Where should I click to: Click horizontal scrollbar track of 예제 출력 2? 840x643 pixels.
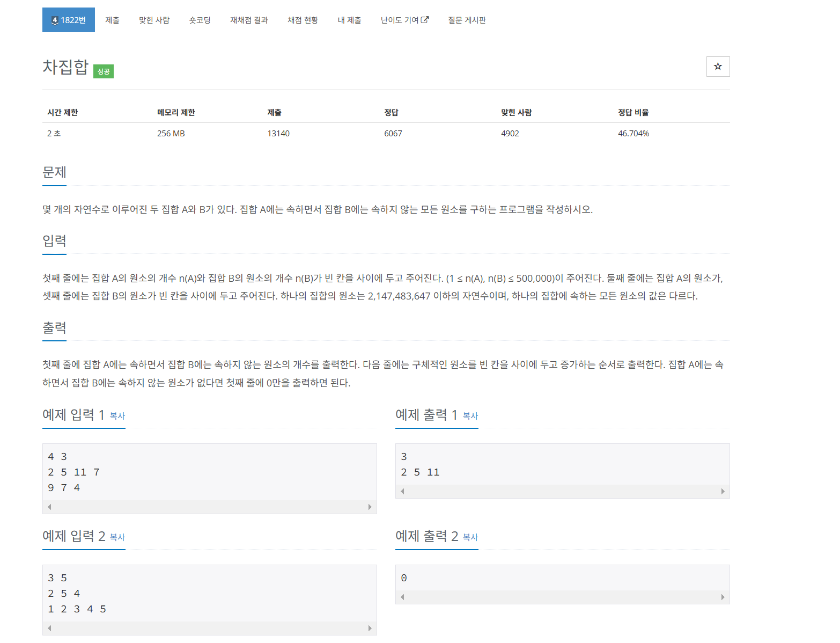click(563, 597)
